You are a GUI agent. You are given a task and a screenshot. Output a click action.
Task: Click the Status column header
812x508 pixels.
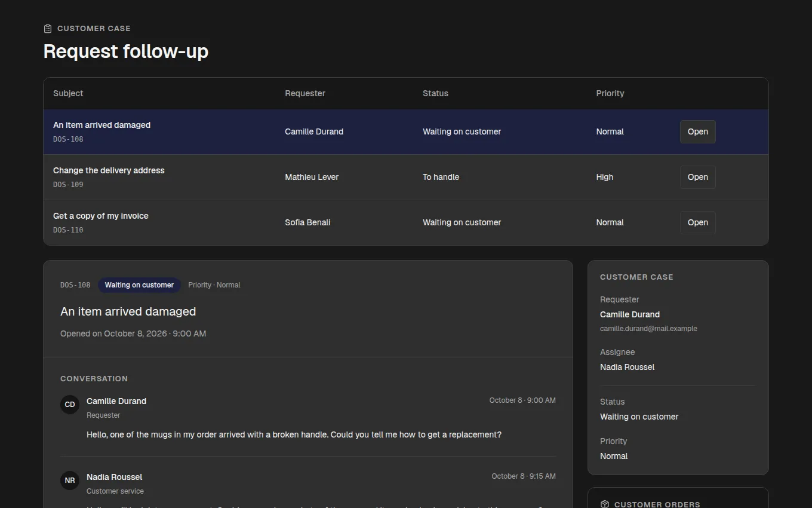(x=435, y=93)
